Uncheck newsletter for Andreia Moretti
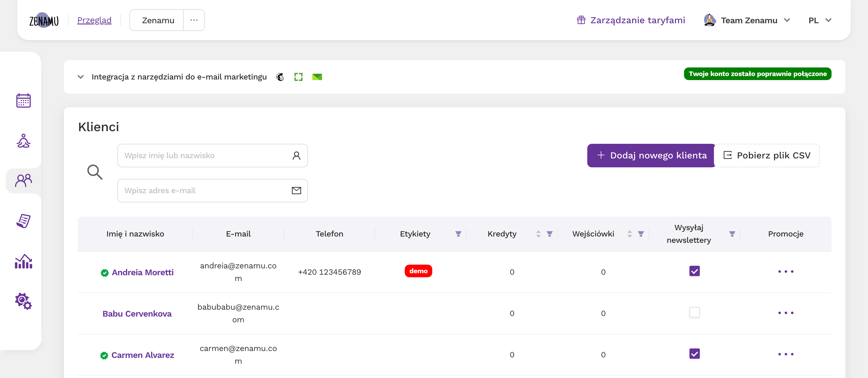 [694, 271]
